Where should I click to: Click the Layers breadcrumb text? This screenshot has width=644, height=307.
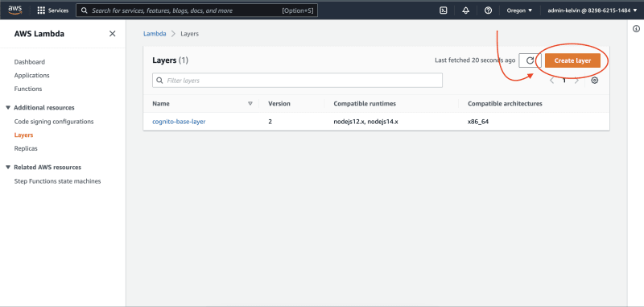[x=190, y=34]
